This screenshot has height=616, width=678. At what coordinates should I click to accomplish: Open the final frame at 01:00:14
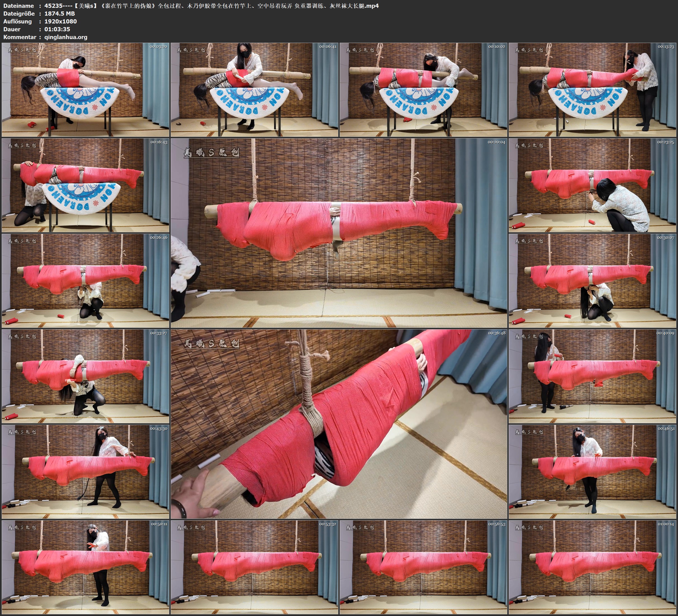point(593,567)
